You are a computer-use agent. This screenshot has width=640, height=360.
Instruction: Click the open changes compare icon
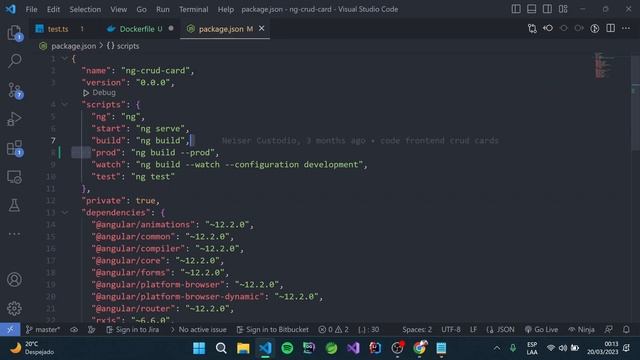pyautogui.click(x=532, y=29)
